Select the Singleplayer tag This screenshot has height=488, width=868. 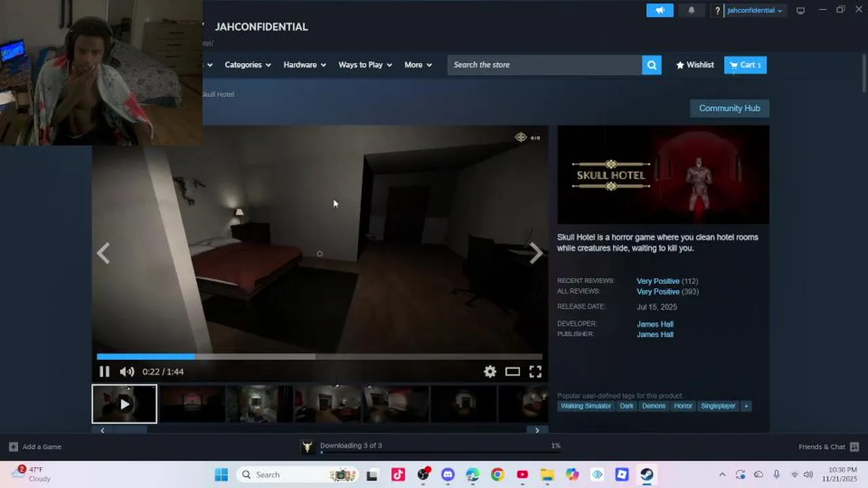click(x=718, y=406)
